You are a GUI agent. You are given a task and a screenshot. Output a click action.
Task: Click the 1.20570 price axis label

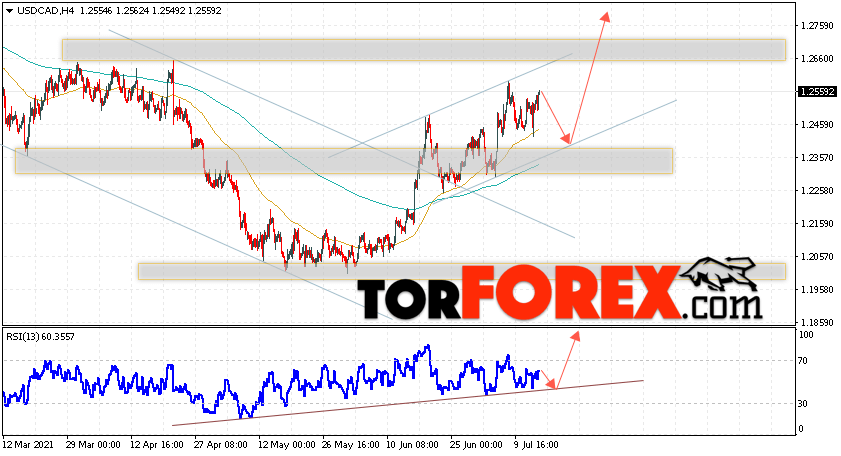point(817,257)
